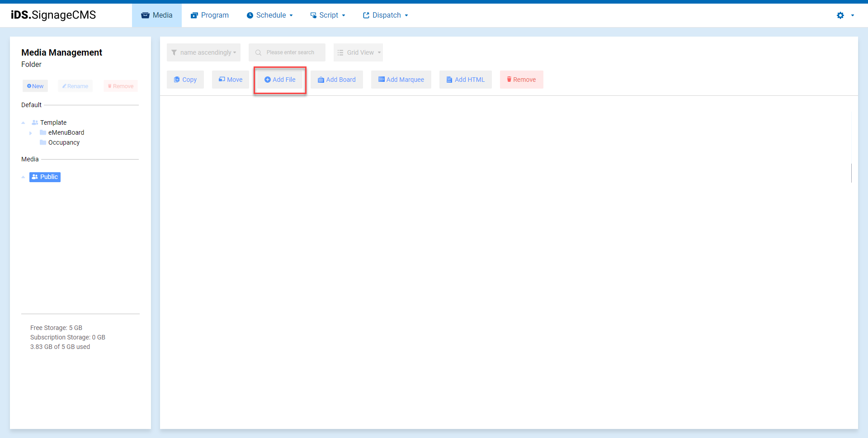The width and height of the screenshot is (868, 438).
Task: Expand the eMenuBoard folder
Action: click(30, 133)
